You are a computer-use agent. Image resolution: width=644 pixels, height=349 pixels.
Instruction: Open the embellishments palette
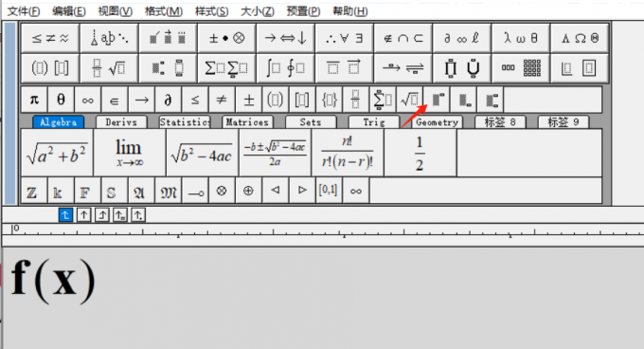pos(168,38)
